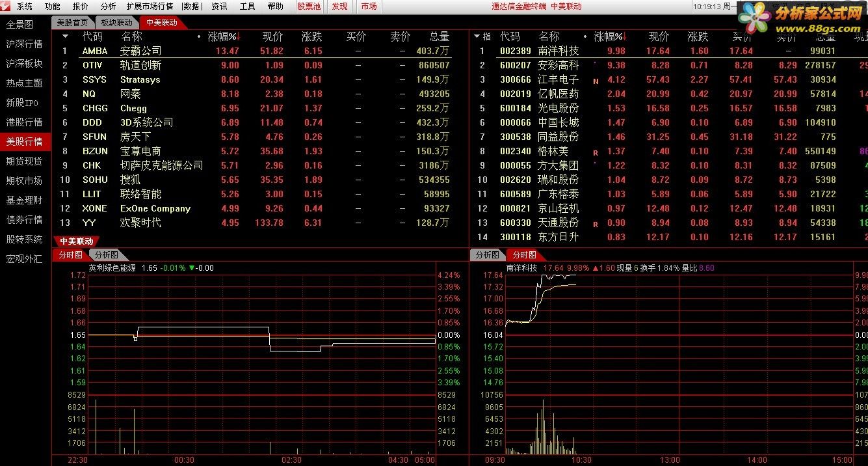Open the 资讯 menu
The height and width of the screenshot is (466, 868).
click(x=220, y=7)
